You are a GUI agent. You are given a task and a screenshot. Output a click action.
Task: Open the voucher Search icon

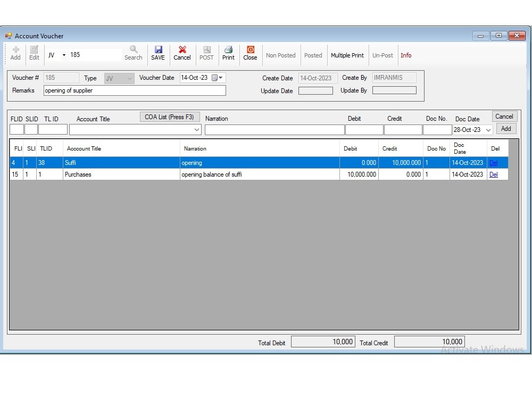(x=133, y=53)
